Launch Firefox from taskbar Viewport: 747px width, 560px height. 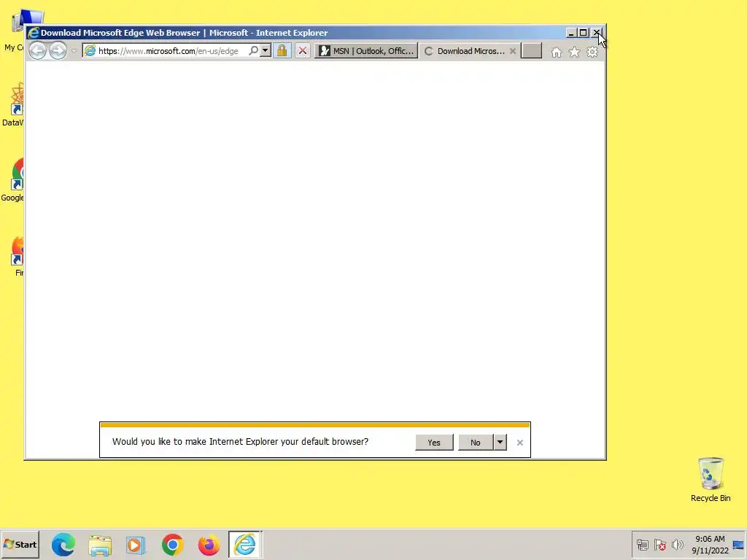(x=209, y=544)
